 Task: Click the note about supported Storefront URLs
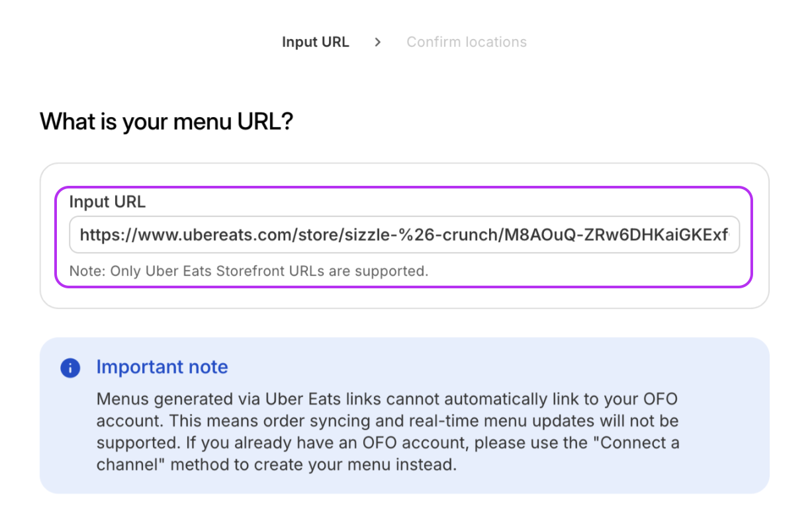249,270
